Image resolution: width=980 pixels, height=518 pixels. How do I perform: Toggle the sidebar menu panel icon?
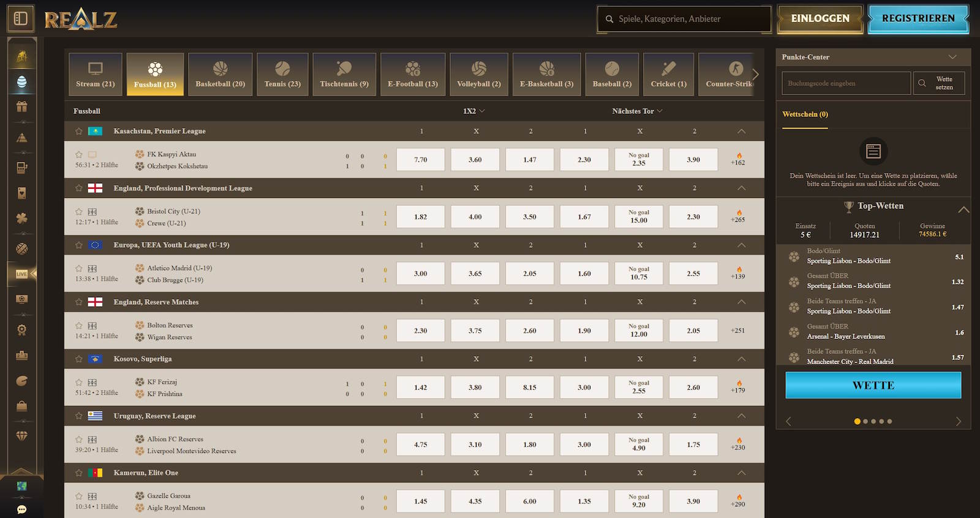(x=21, y=18)
